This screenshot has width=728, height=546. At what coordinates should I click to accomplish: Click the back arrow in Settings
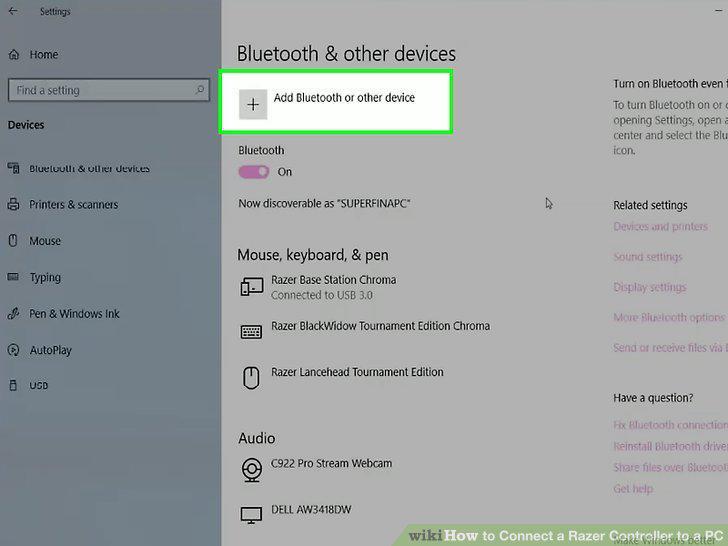(x=13, y=11)
